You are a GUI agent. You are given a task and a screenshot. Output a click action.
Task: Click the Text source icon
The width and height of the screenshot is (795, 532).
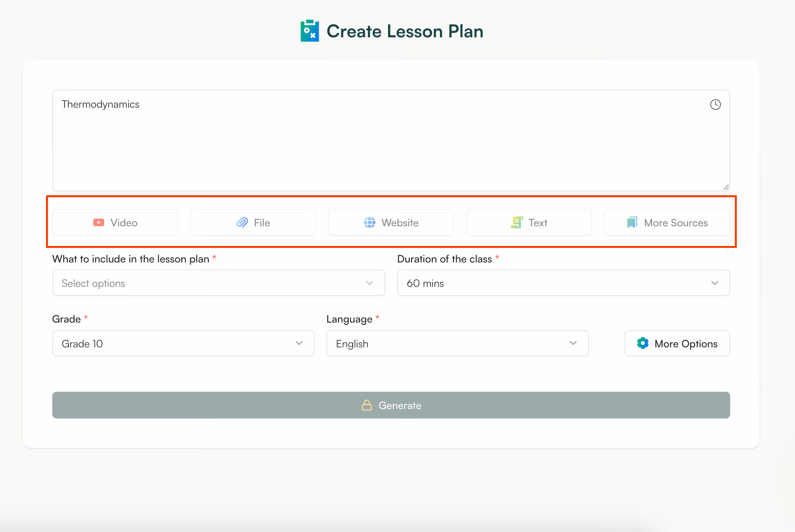517,222
